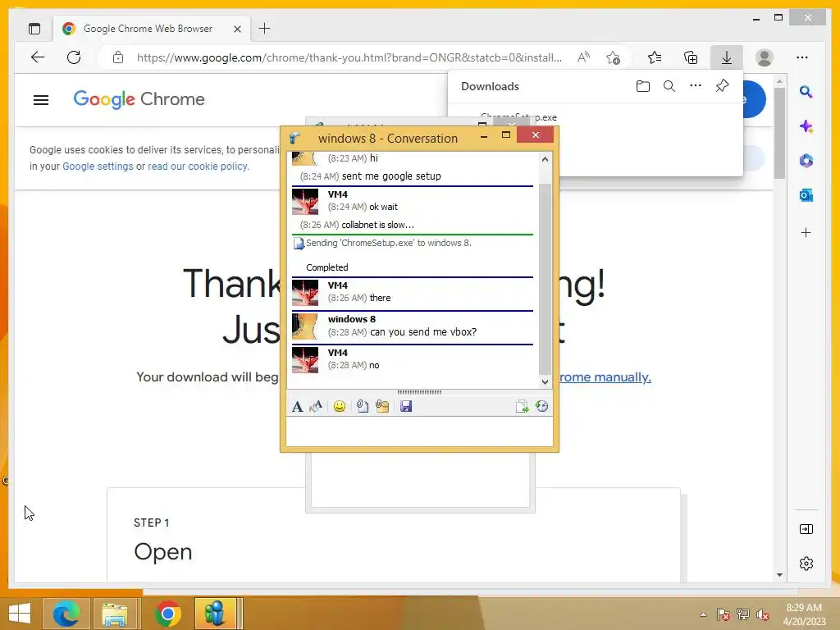This screenshot has width=840, height=630.
Task: Toggle the Downloads toolbar button
Action: (x=727, y=57)
